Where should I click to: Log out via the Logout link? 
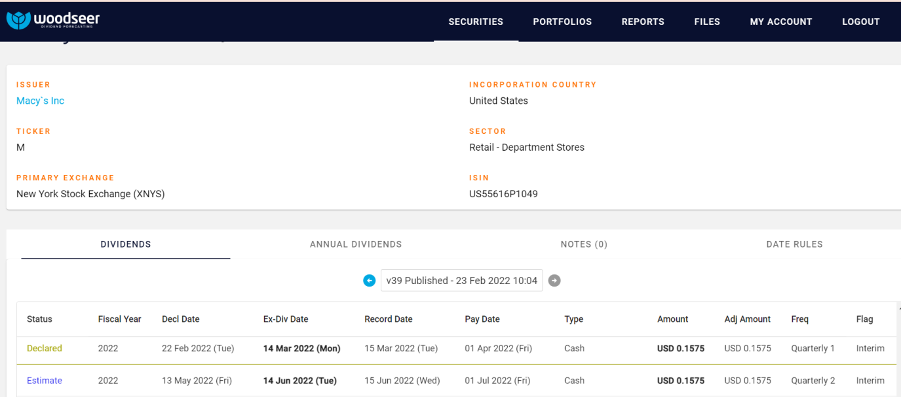(x=861, y=22)
